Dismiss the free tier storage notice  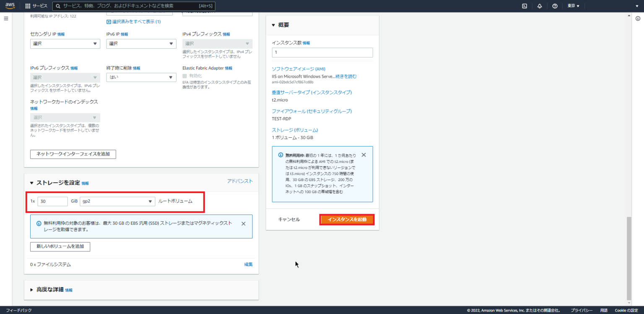click(243, 223)
